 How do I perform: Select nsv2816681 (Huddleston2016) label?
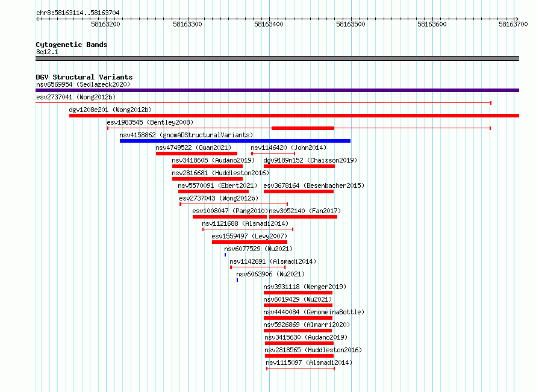pyautogui.click(x=220, y=173)
